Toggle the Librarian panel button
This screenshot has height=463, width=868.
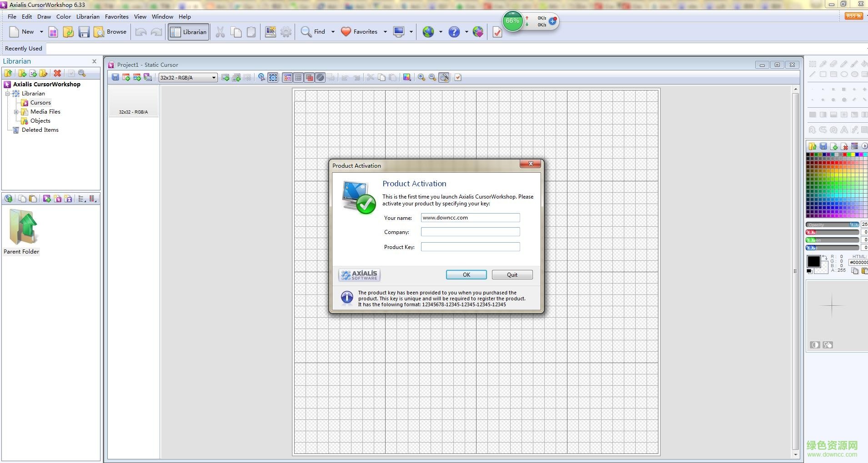click(189, 32)
